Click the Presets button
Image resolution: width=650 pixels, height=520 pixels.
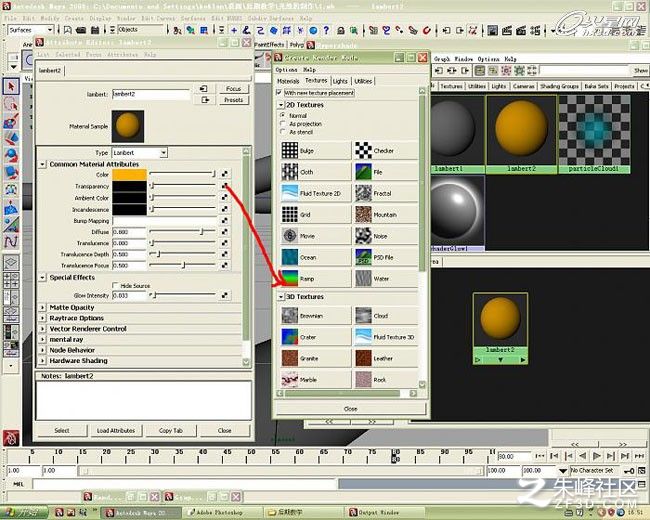[x=233, y=100]
